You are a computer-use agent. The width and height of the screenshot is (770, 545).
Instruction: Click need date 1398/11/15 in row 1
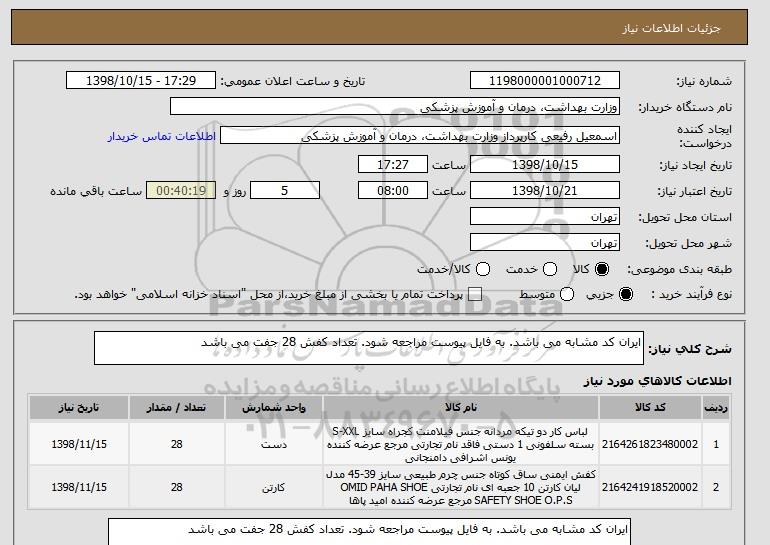79,444
